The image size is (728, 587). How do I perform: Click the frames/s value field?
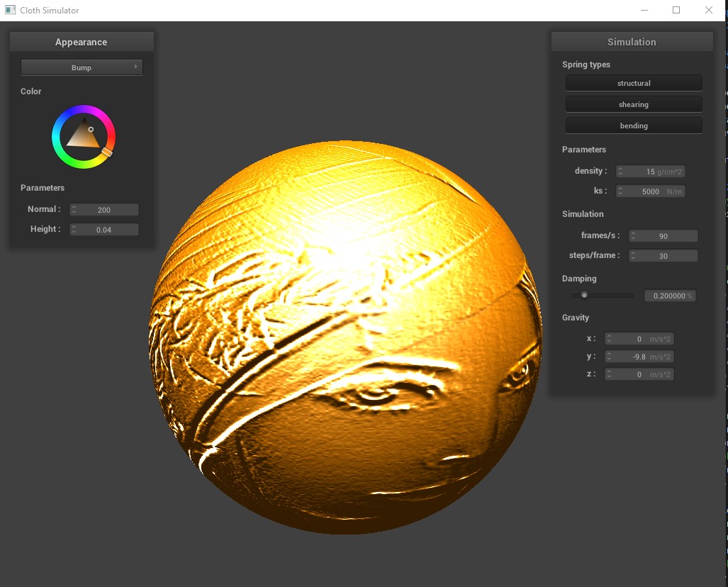pos(663,236)
